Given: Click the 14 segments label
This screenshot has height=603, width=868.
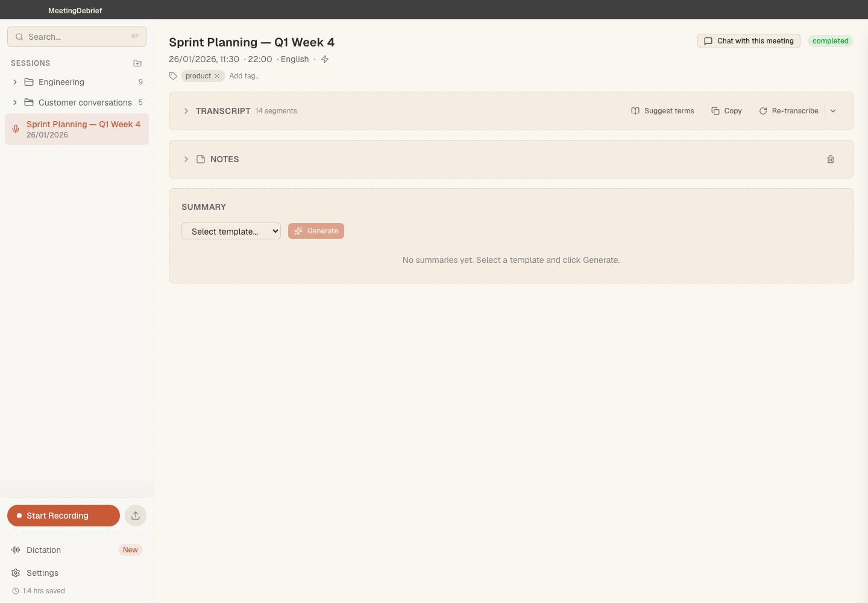Looking at the screenshot, I should (x=276, y=111).
